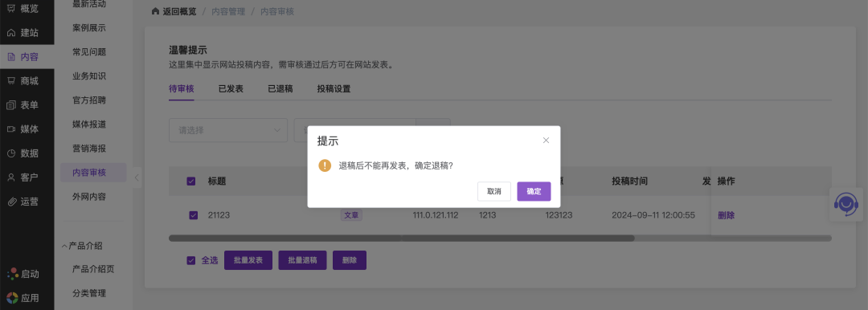Screen dimensions: 868x310
Task: Click the search input next to dropdown
Action: pyautogui.click(x=355, y=130)
